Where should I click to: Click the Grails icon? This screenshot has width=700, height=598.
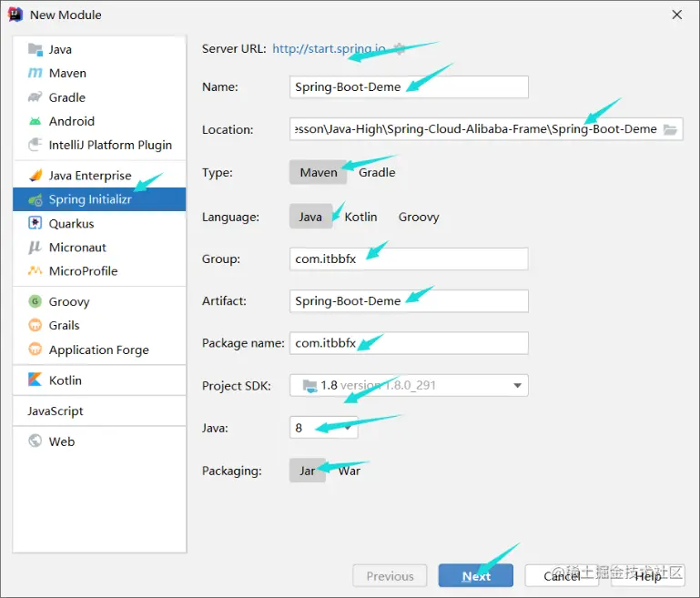36,325
